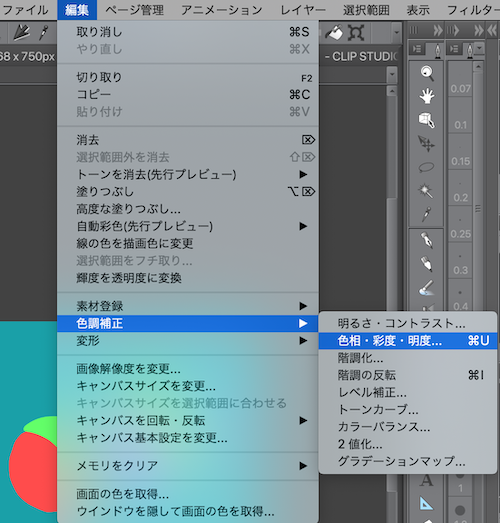Choose 色相・彩度・明度 from the submenu
This screenshot has width=500, height=523.
point(408,341)
